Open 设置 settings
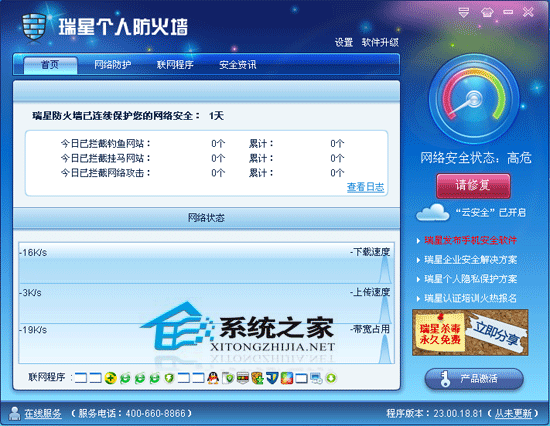 [343, 42]
